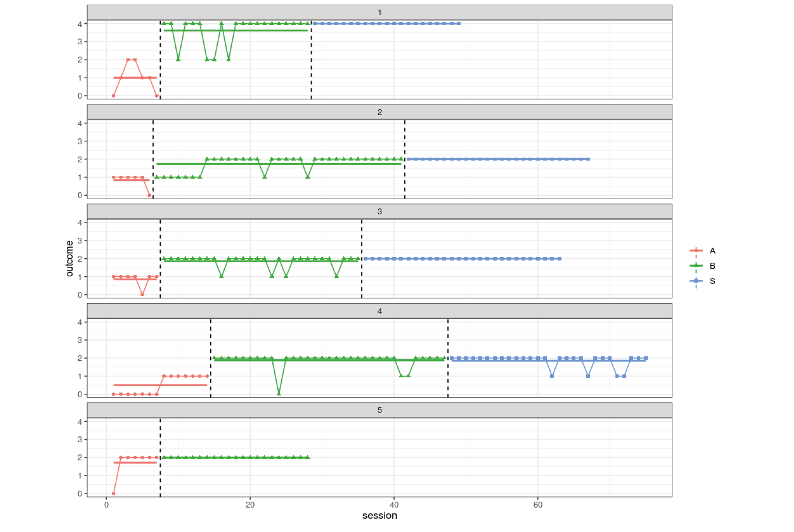Click the first red baseline point in panel 5

(x=113, y=493)
